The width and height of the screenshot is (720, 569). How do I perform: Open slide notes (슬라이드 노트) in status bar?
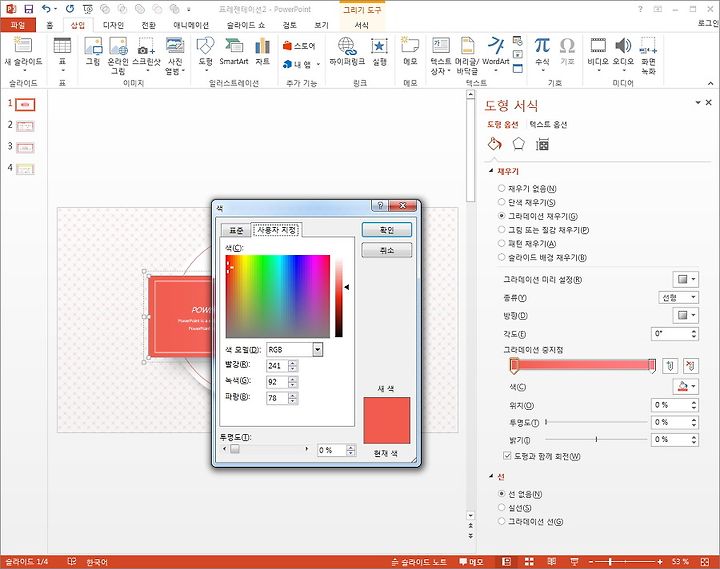[x=419, y=561]
